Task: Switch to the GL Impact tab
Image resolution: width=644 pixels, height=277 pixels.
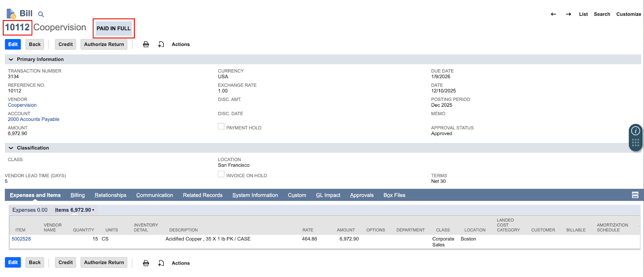Action: pos(328,195)
